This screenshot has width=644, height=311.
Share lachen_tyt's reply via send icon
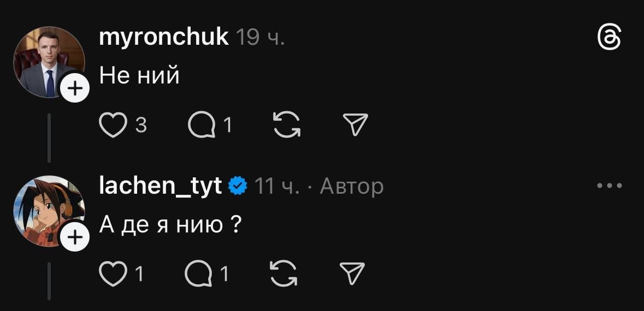click(352, 274)
